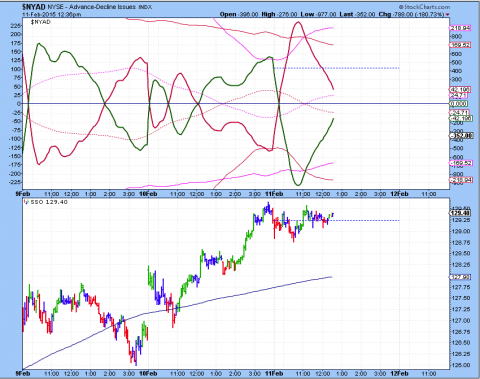The height and width of the screenshot is (379, 480).
Task: Click the 127.99 moving average tag
Action: tap(460, 277)
